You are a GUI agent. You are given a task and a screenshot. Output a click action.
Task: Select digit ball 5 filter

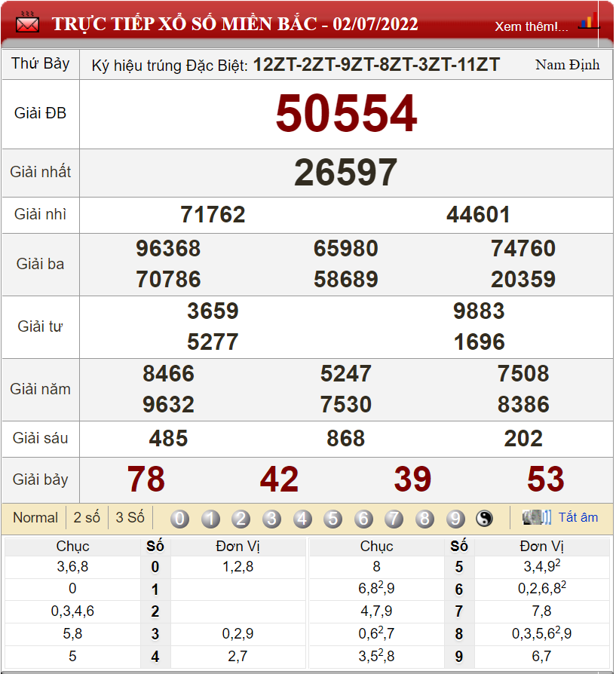333,519
